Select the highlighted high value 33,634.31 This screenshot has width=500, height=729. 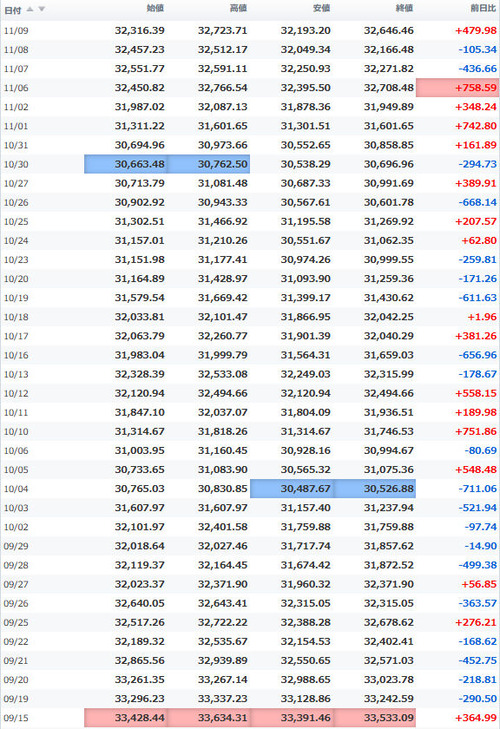click(x=208, y=718)
